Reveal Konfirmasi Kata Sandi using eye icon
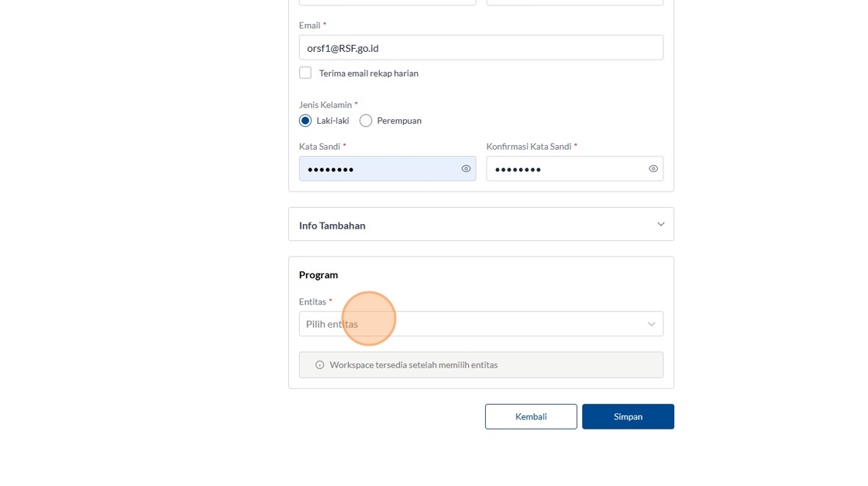This screenshot has height=486, width=868. pyautogui.click(x=653, y=169)
